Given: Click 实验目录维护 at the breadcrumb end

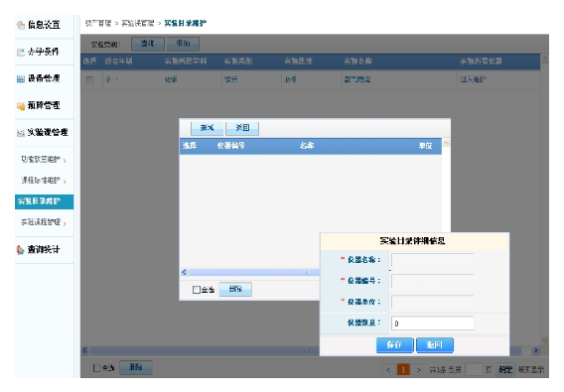Looking at the screenshot, I should click(x=186, y=24).
